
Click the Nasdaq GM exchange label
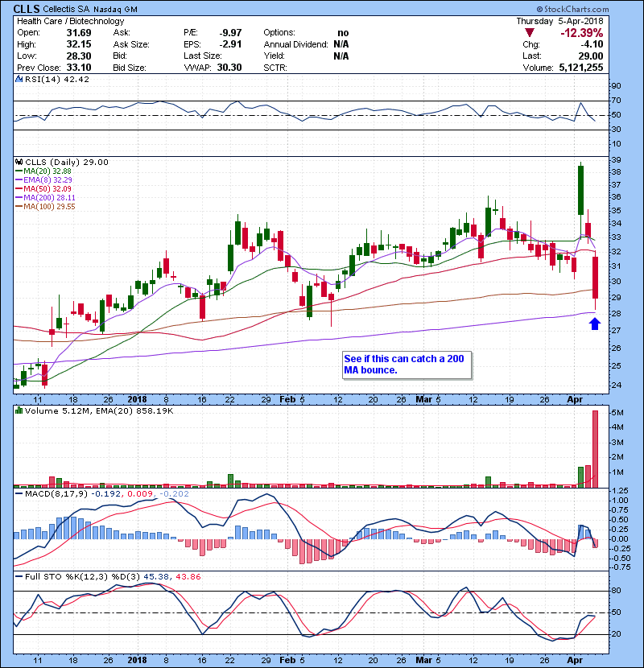click(x=115, y=10)
